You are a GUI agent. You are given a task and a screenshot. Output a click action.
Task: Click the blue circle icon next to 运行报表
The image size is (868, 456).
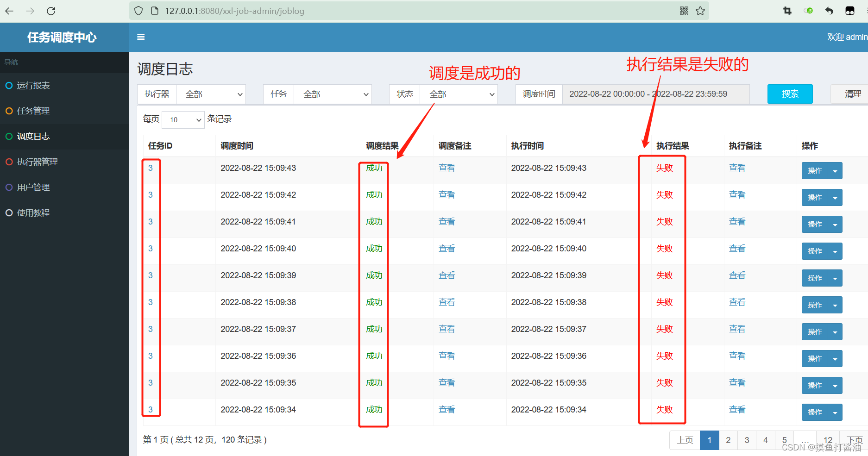pyautogui.click(x=9, y=86)
